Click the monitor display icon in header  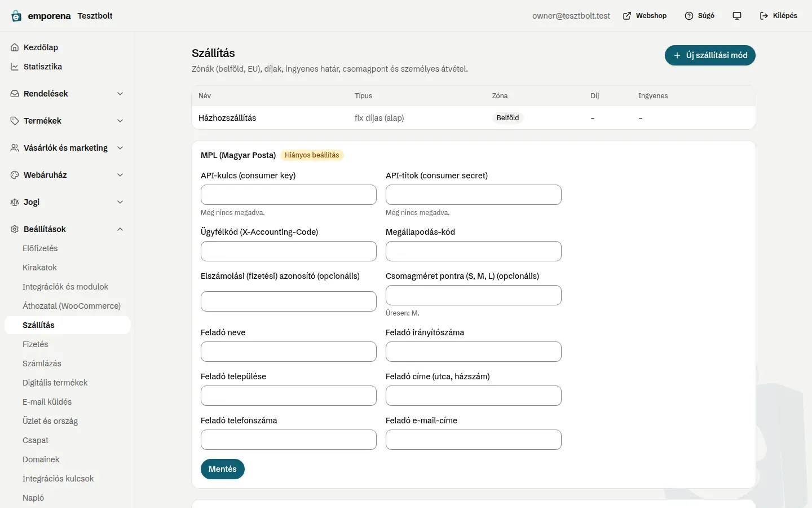tap(737, 16)
